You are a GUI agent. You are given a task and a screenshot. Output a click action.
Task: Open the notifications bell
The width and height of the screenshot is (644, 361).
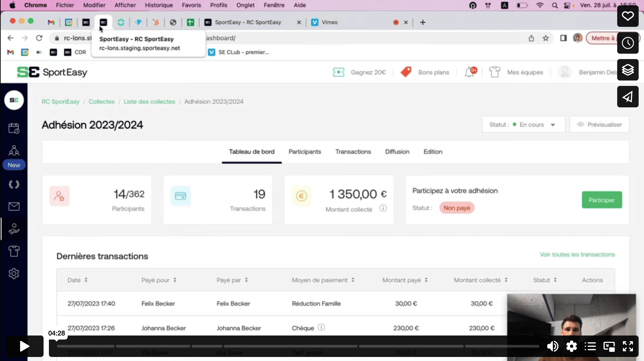tap(470, 72)
